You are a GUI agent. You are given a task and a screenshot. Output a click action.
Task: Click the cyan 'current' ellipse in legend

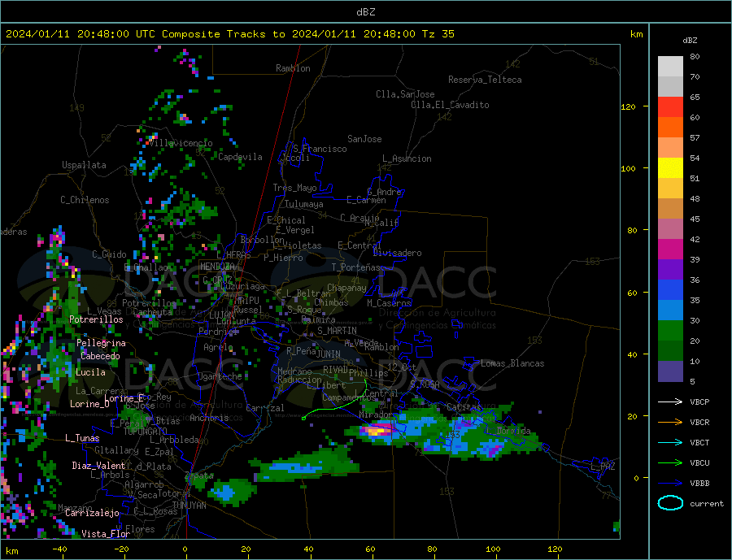pyautogui.click(x=670, y=503)
